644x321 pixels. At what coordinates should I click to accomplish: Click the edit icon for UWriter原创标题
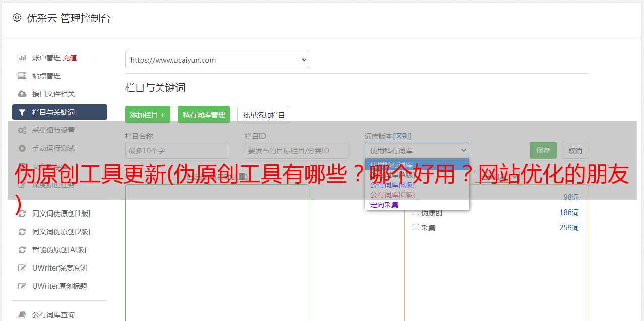pyautogui.click(x=22, y=286)
